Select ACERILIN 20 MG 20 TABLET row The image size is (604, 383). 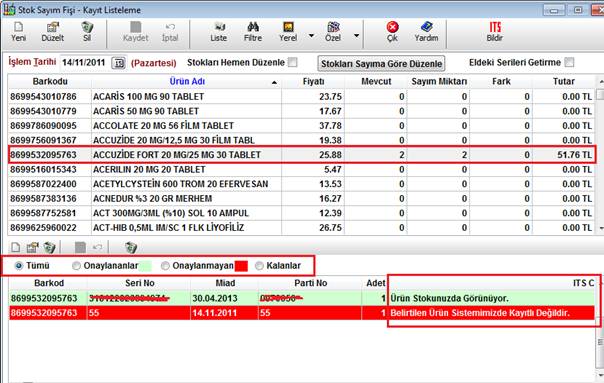pos(302,170)
